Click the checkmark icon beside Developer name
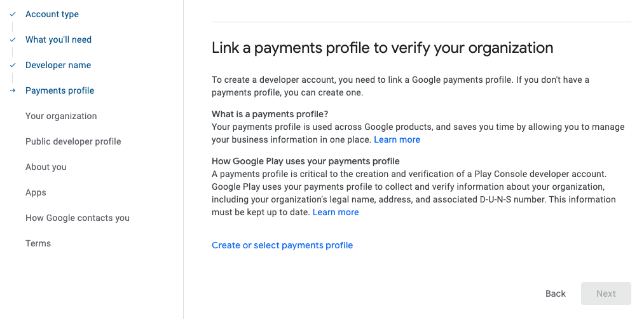 (13, 65)
